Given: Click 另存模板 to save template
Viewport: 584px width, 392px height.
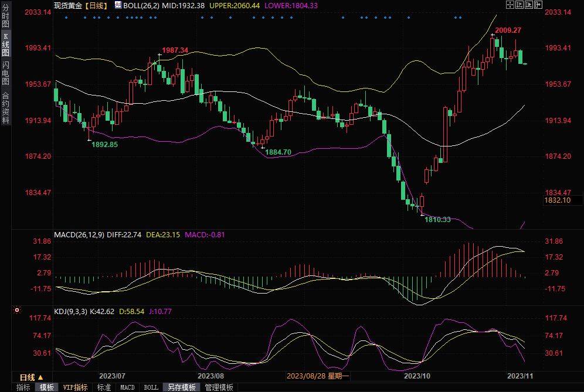Looking at the screenshot, I should point(181,387).
